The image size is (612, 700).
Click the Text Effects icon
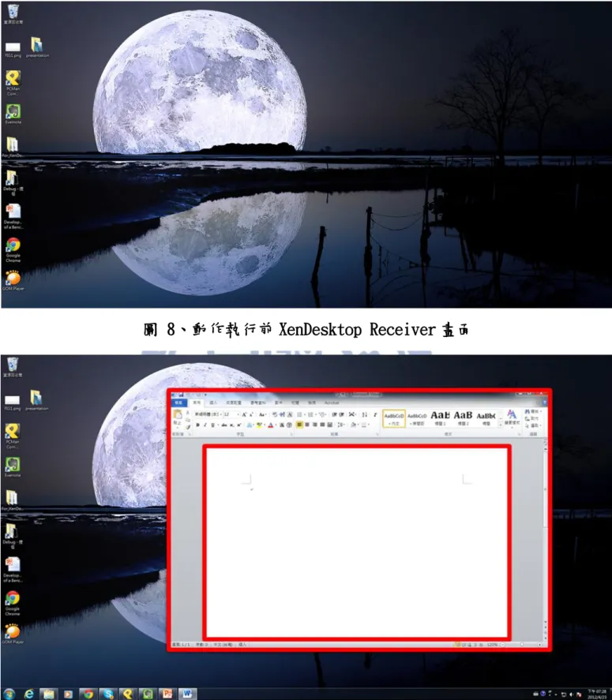click(x=250, y=425)
